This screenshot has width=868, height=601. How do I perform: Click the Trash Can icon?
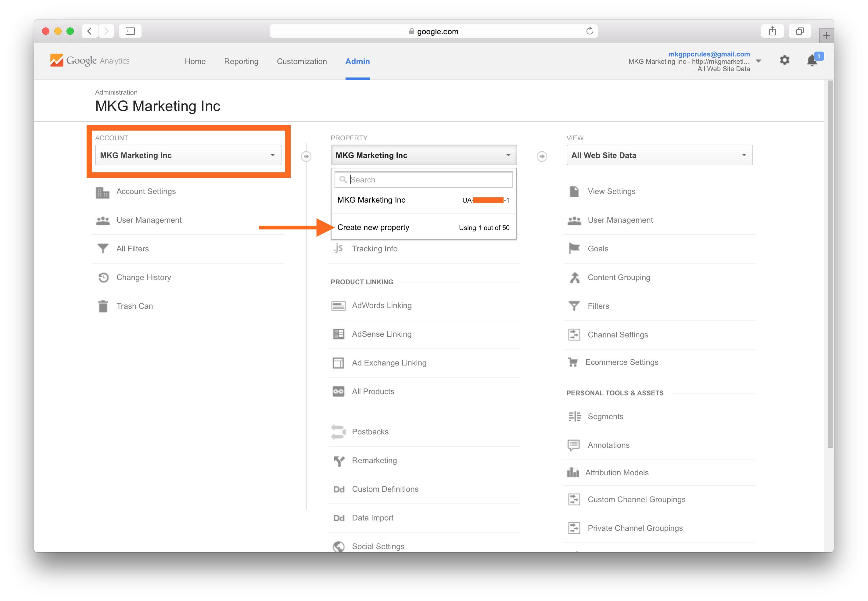(103, 306)
